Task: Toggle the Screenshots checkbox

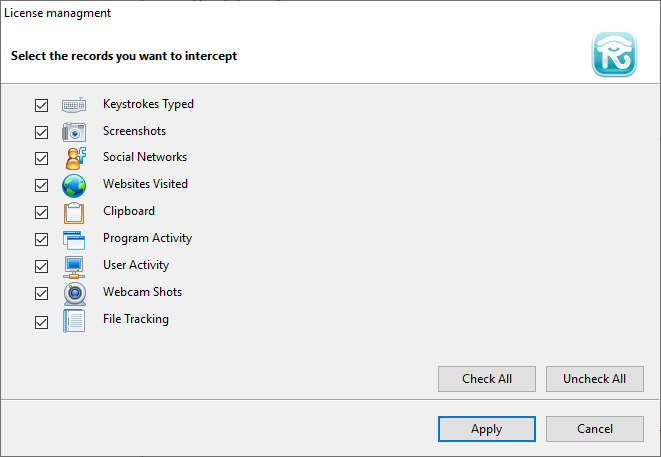Action: (x=41, y=132)
